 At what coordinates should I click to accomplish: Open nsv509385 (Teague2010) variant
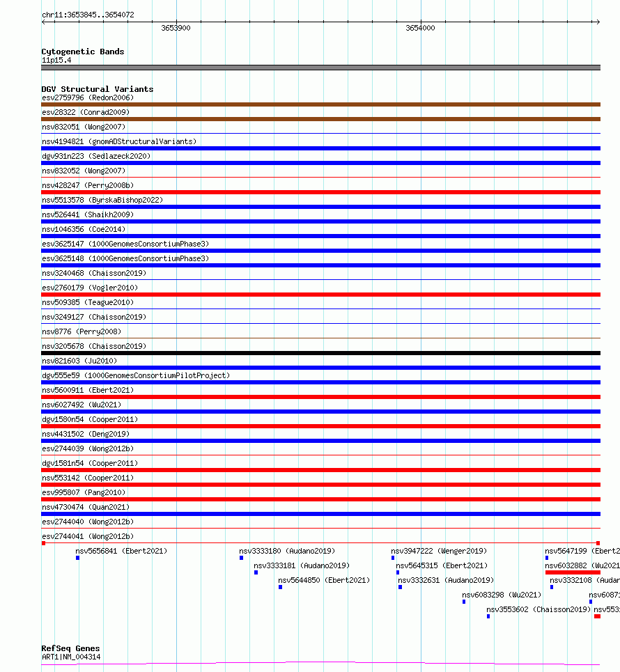[88, 302]
